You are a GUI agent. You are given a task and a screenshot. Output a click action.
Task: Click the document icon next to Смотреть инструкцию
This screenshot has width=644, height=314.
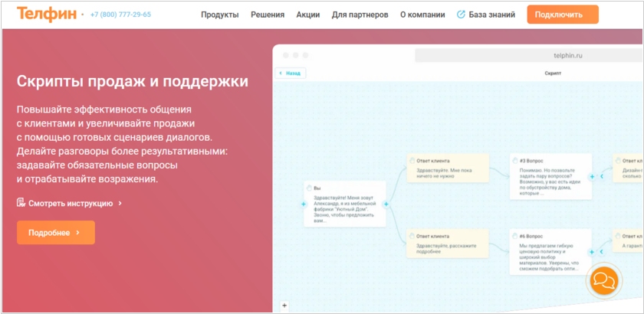pyautogui.click(x=21, y=203)
